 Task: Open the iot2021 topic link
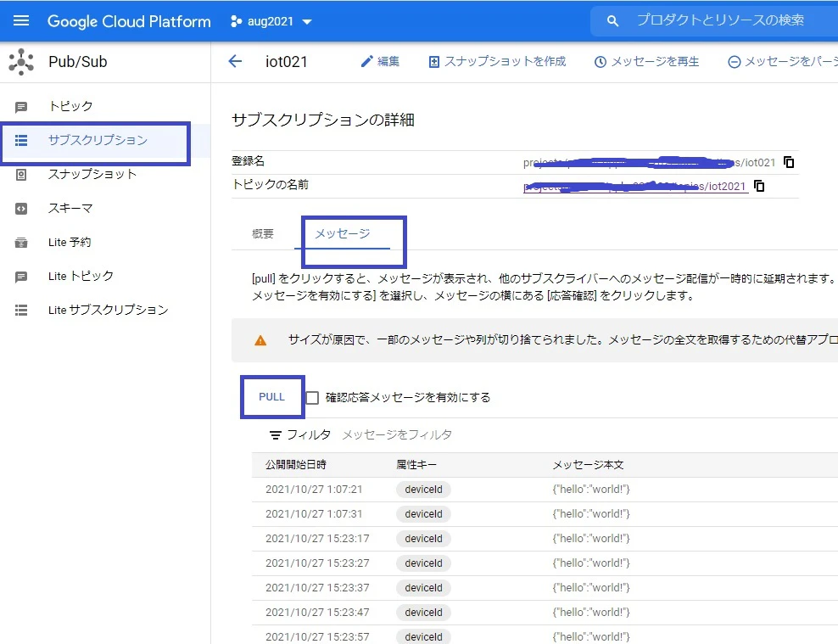635,186
